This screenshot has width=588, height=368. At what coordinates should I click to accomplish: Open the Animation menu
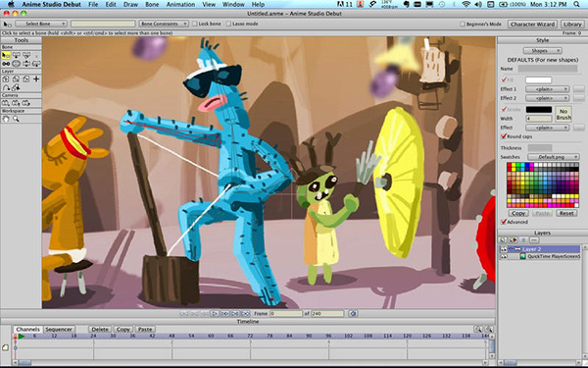[180, 5]
